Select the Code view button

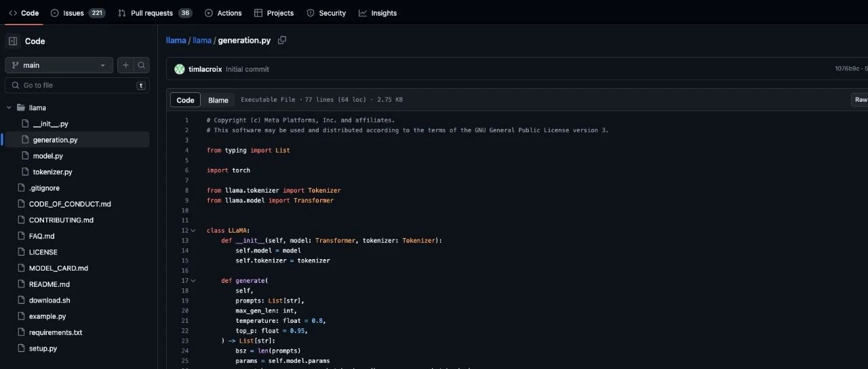tap(185, 100)
